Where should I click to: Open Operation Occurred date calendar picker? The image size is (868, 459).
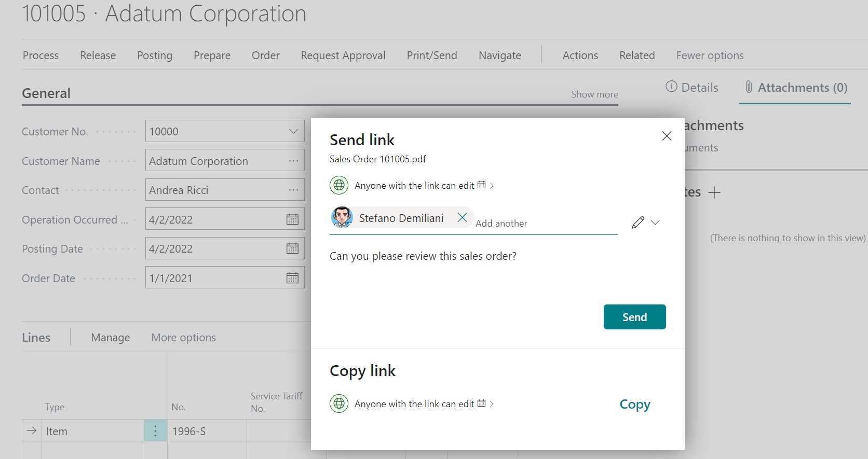[292, 219]
